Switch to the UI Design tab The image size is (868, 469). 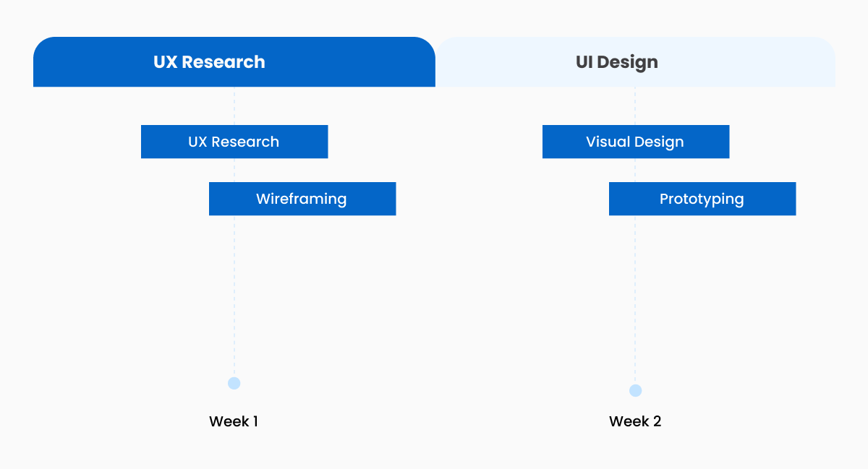635,62
